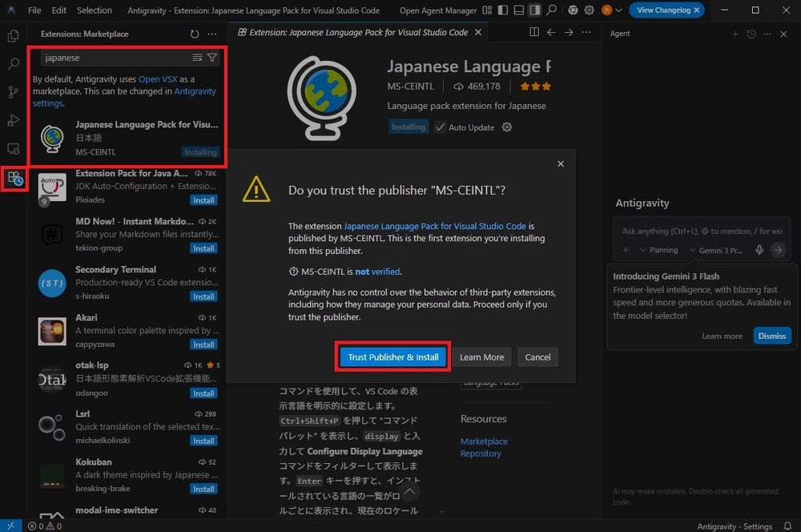This screenshot has height=532, width=801.
Task: Open the Explorer files icon
Action: click(14, 36)
